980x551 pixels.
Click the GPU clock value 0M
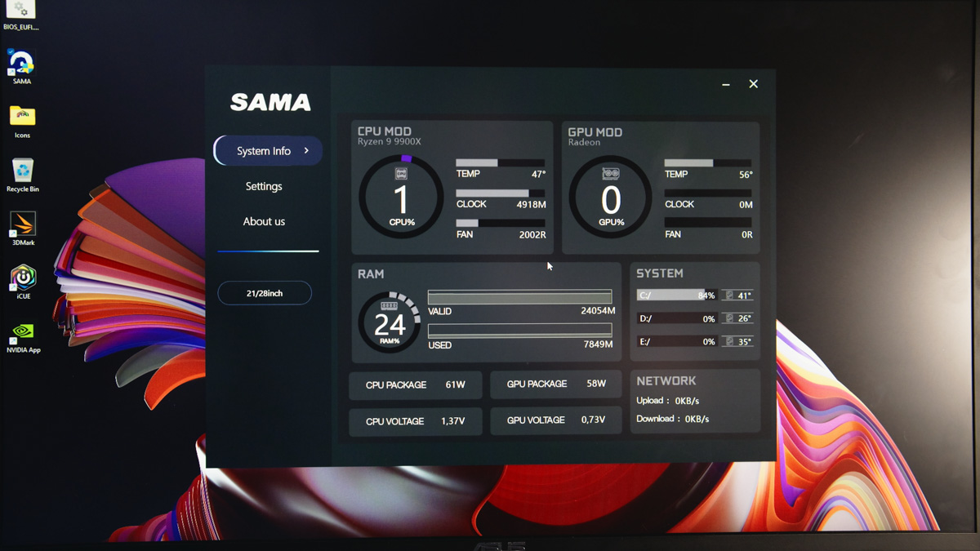tap(746, 205)
